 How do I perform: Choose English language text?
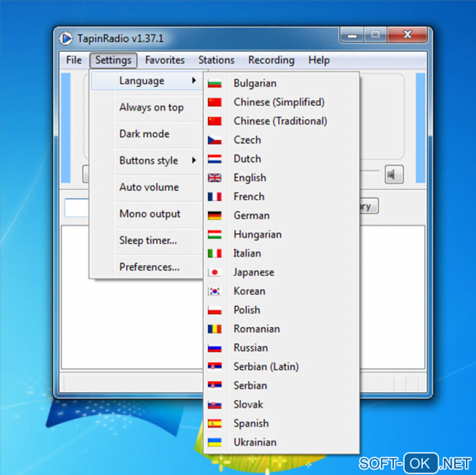tap(250, 178)
